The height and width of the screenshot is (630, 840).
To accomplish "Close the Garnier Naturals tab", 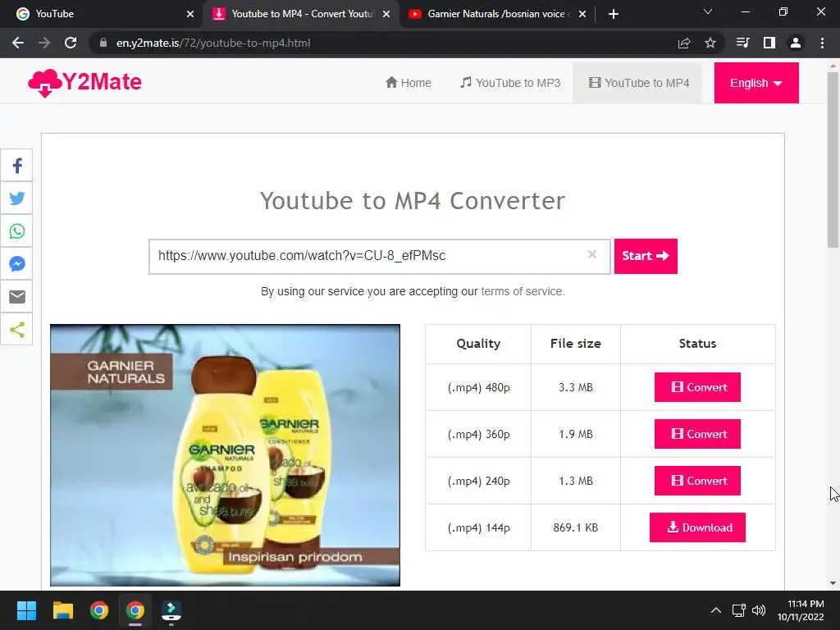I will [x=583, y=14].
